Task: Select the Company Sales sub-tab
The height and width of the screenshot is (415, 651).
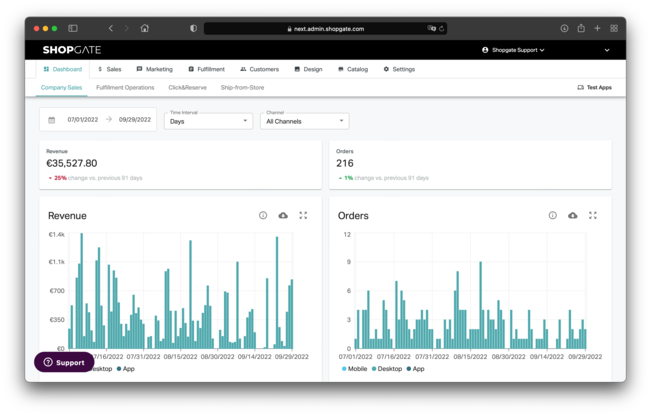Action: [x=61, y=88]
